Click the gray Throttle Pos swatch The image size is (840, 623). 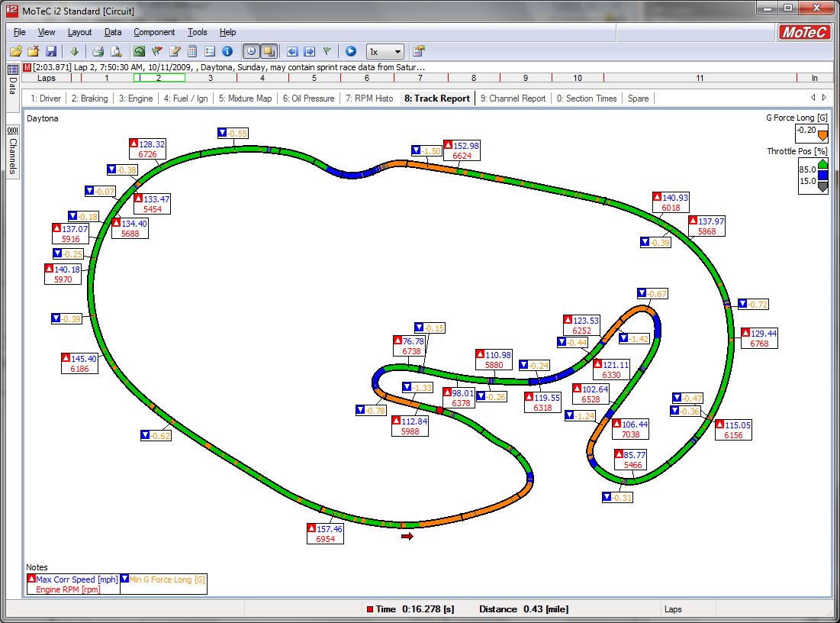pos(823,186)
